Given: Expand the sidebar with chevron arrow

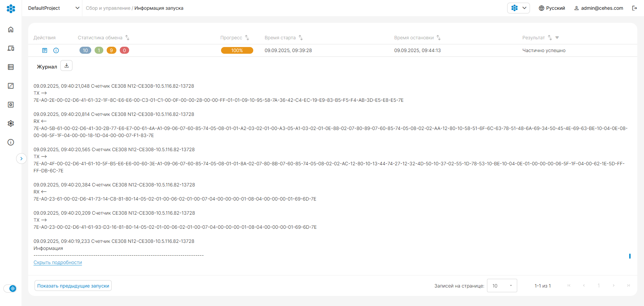Looking at the screenshot, I should click(21, 159).
